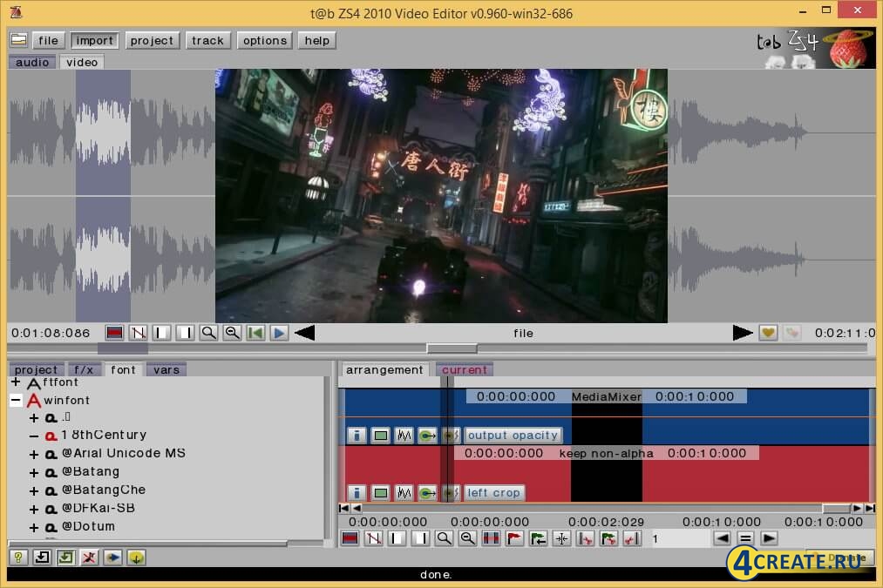The height and width of the screenshot is (588, 883).
Task: Open the options menu
Action: pyautogui.click(x=264, y=39)
